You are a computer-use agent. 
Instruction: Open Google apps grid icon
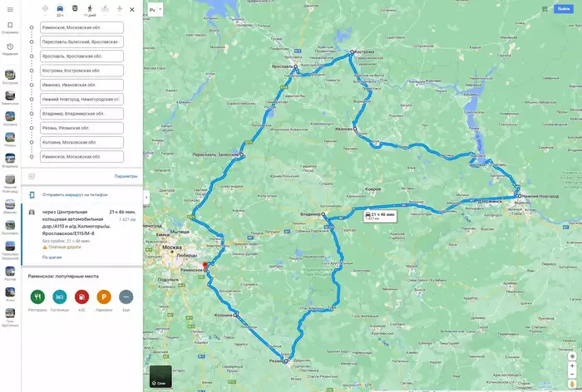click(545, 9)
